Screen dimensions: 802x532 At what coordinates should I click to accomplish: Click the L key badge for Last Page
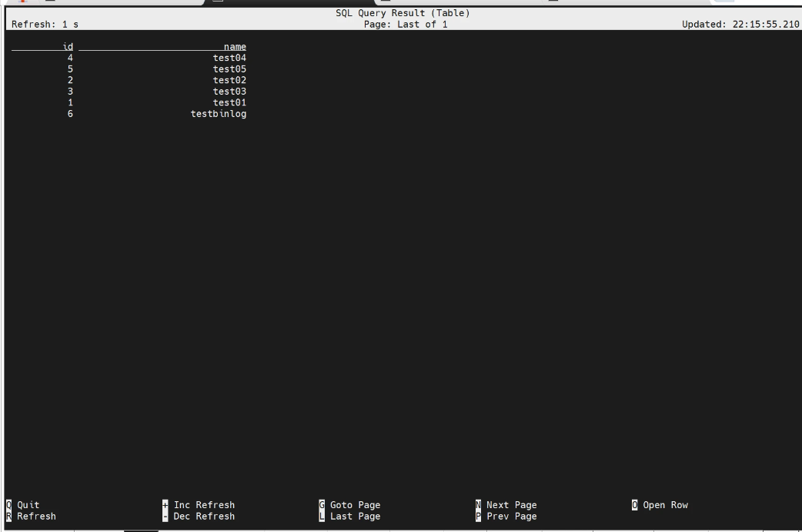[322, 517]
